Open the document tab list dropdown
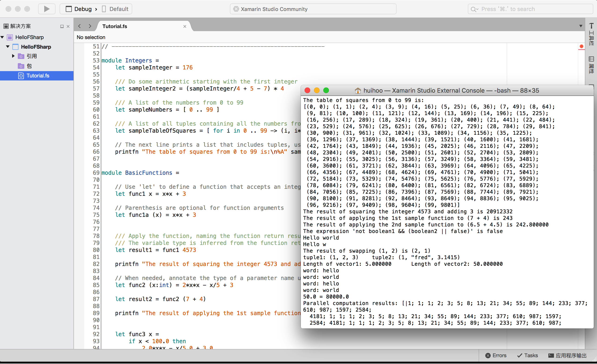The height and width of the screenshot is (364, 597). pos(581,26)
